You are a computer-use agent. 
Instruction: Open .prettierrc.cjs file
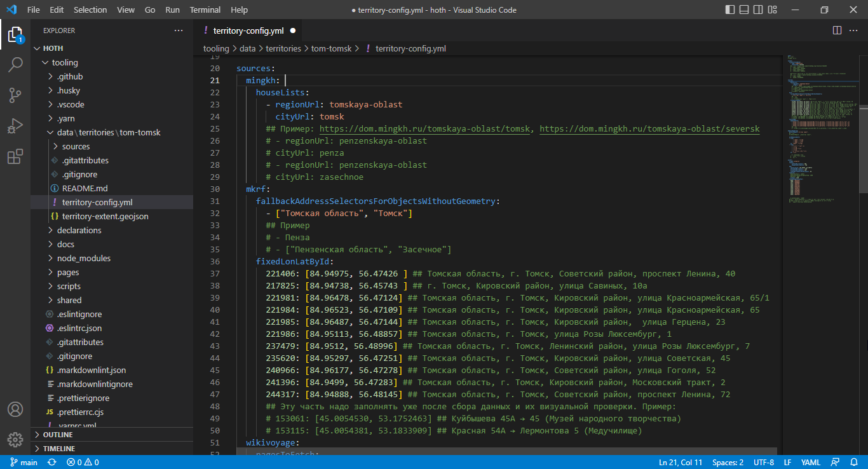tap(112, 412)
